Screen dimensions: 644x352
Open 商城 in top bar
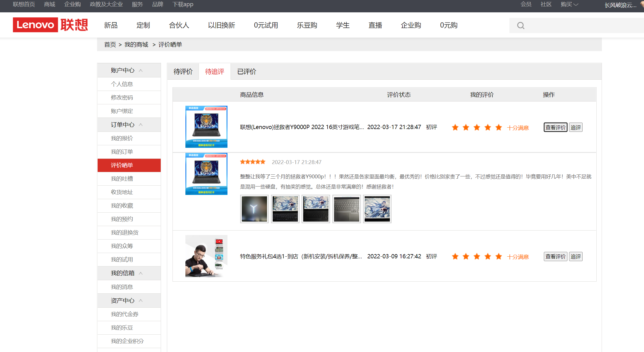(x=50, y=4)
